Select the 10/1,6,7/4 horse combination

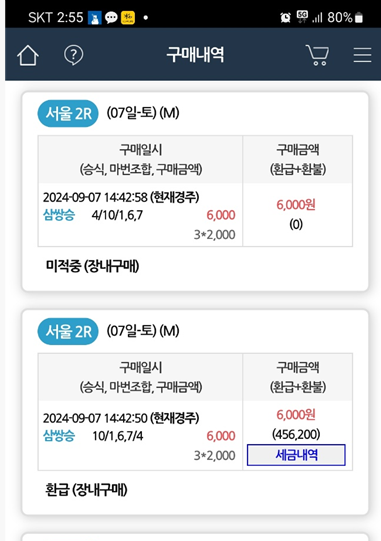[x=117, y=436]
